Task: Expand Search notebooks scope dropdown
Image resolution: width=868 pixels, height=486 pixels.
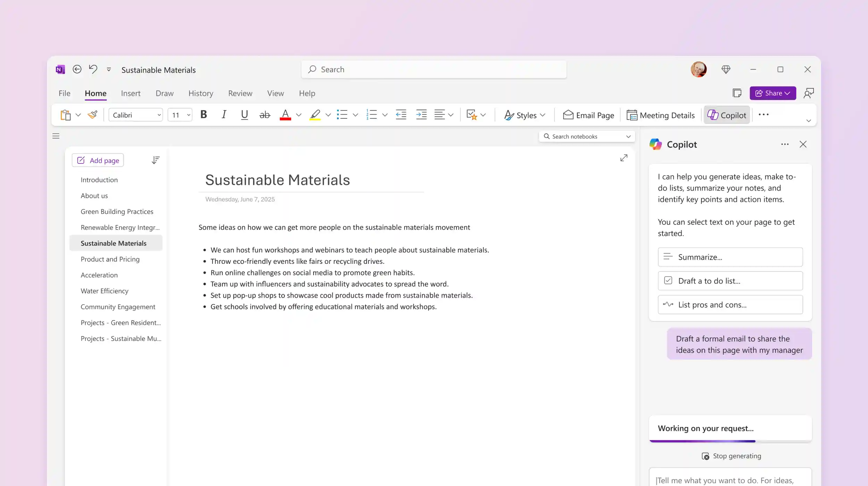Action: click(x=628, y=136)
